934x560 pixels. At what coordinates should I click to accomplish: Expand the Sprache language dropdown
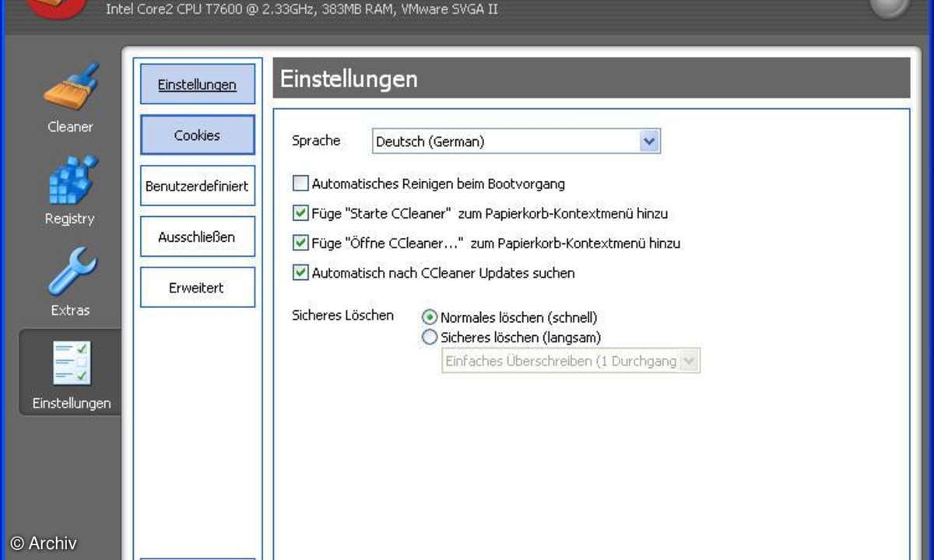click(x=649, y=142)
